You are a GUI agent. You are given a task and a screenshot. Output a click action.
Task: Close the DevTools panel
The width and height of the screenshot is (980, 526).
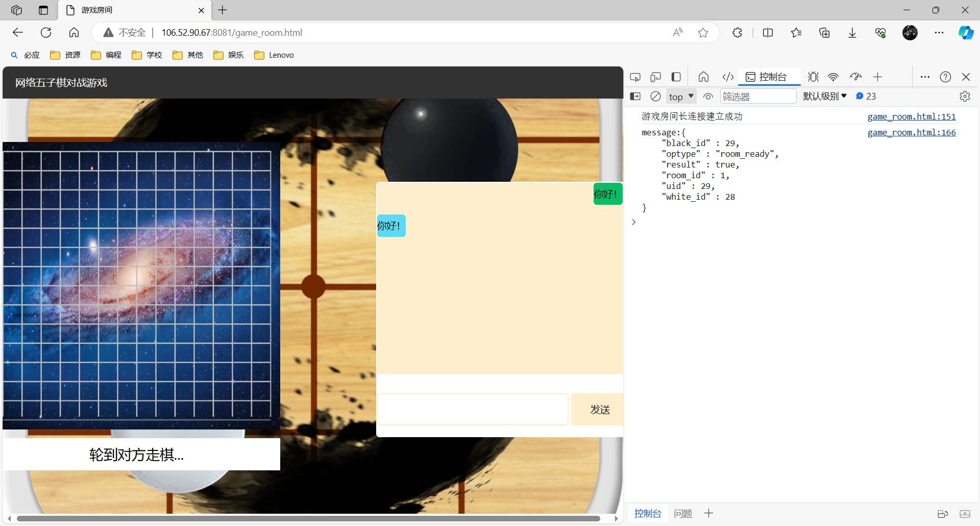point(966,77)
